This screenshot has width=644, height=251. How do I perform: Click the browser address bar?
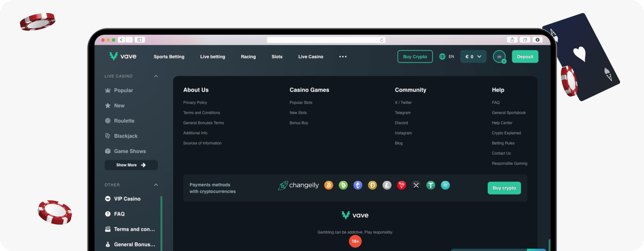point(326,40)
